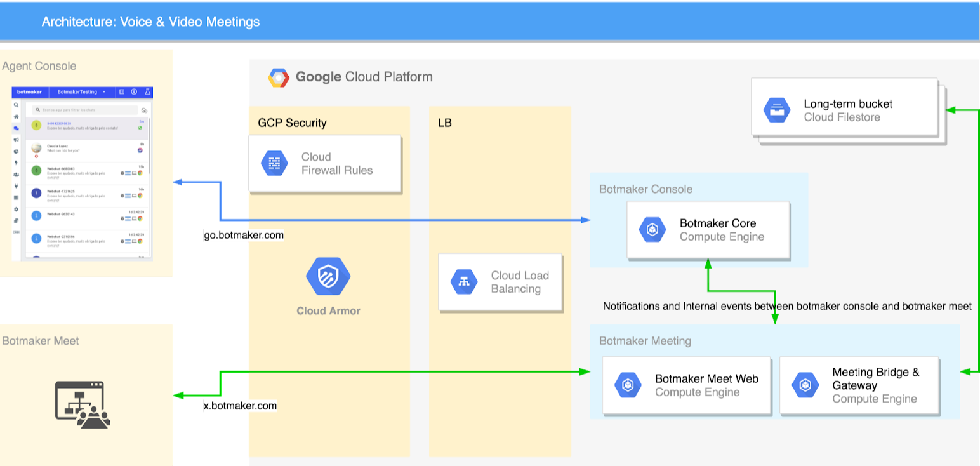Viewport: 980px width, 466px height.
Task: Click the pie chart sidebar icon
Action: [x=16, y=151]
